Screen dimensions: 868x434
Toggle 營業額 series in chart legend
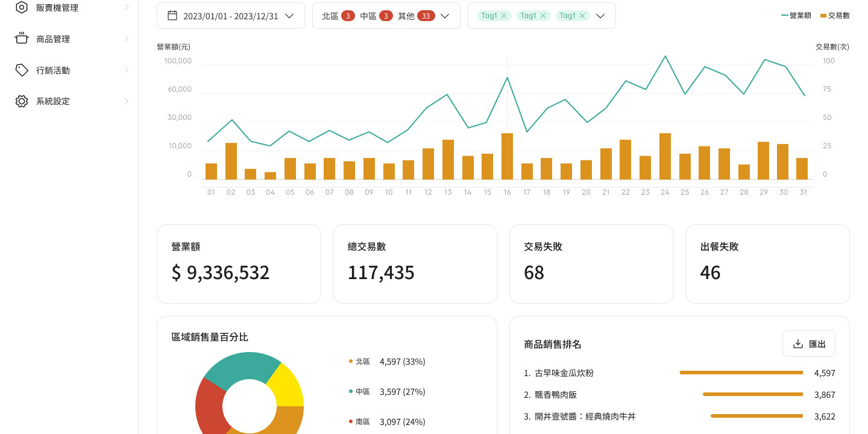[796, 16]
